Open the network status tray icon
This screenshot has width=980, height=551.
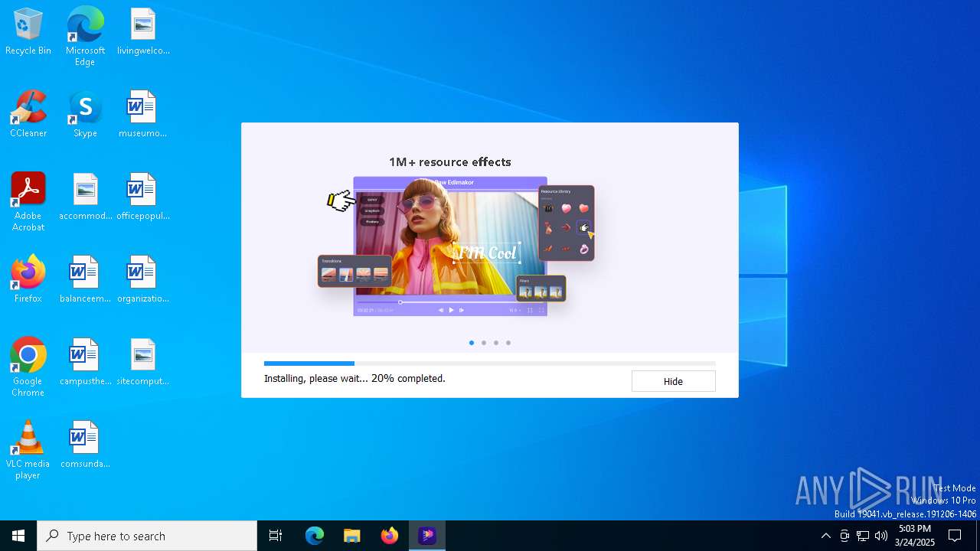pyautogui.click(x=863, y=536)
